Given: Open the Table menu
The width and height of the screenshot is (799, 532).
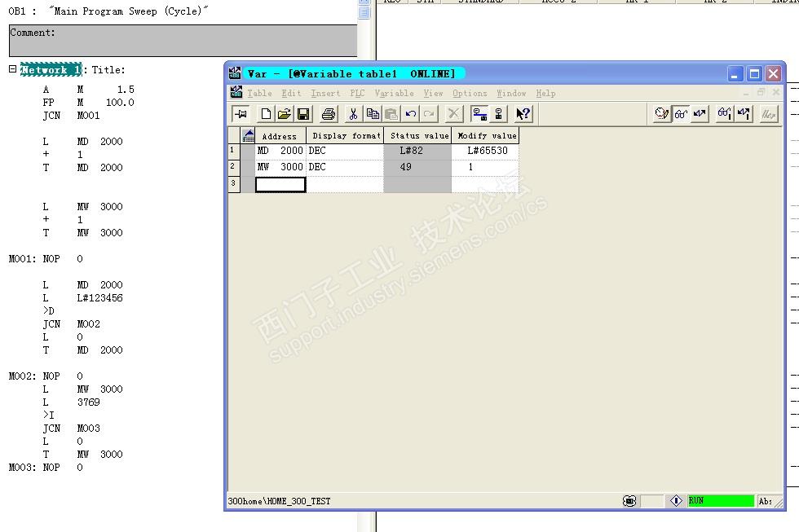Looking at the screenshot, I should tap(259, 93).
